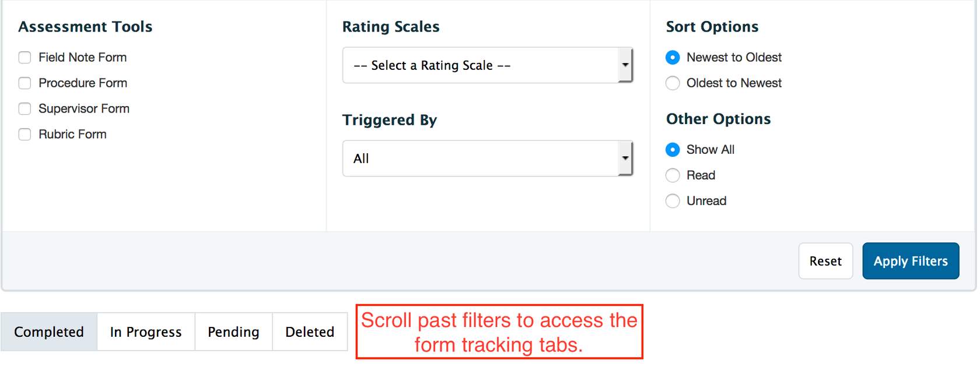The height and width of the screenshot is (377, 980).
Task: Filter by Read assessments only
Action: [x=673, y=175]
